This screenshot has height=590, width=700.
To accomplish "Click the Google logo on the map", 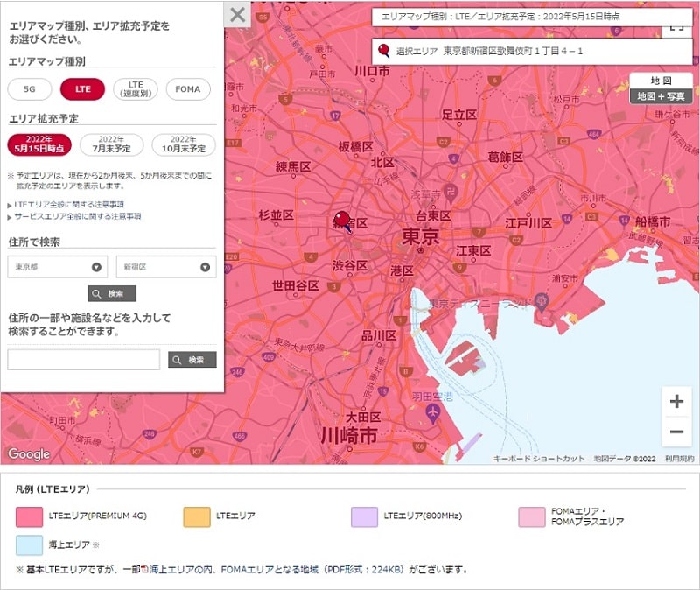I will click(29, 454).
